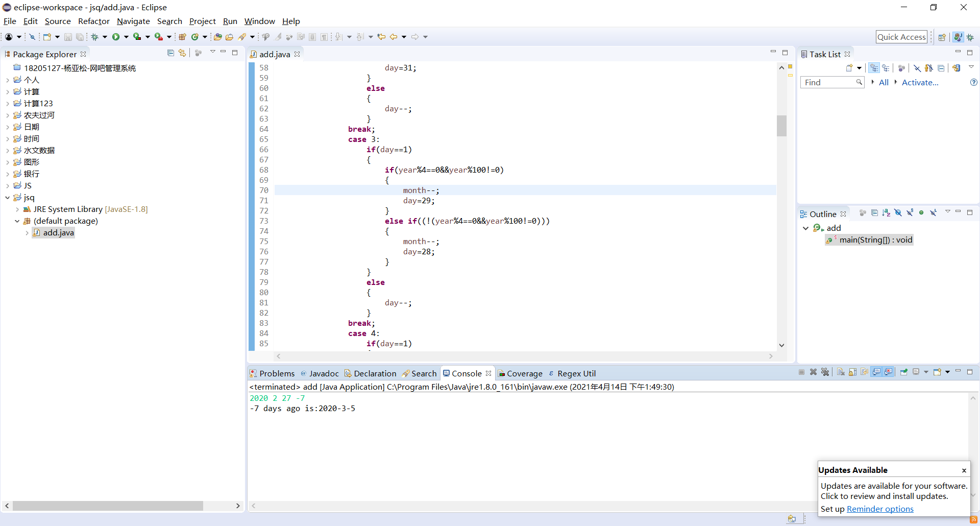Click the Open Type icon in toolbar
Viewport: 980px width, 526px height.
pyautogui.click(x=217, y=37)
